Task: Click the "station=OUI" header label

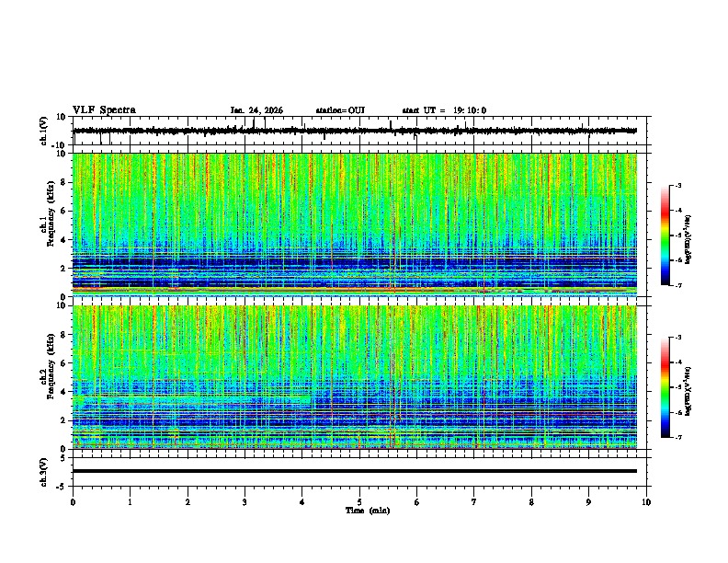Action: tap(340, 110)
